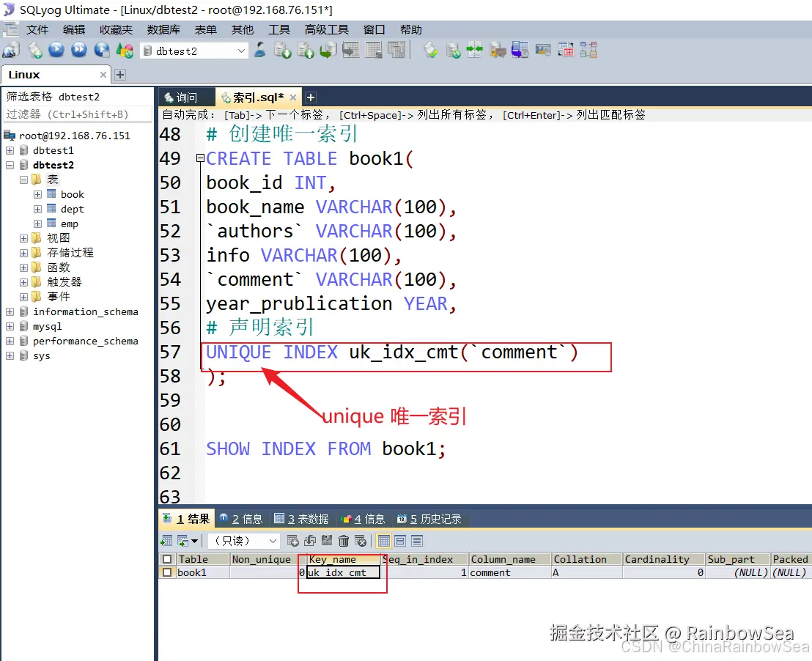Switch to the 3 表数据 tab
This screenshot has height=661, width=812.
[301, 519]
